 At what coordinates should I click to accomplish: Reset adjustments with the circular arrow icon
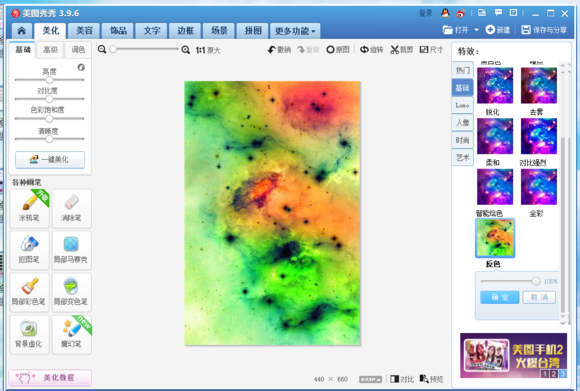point(81,67)
